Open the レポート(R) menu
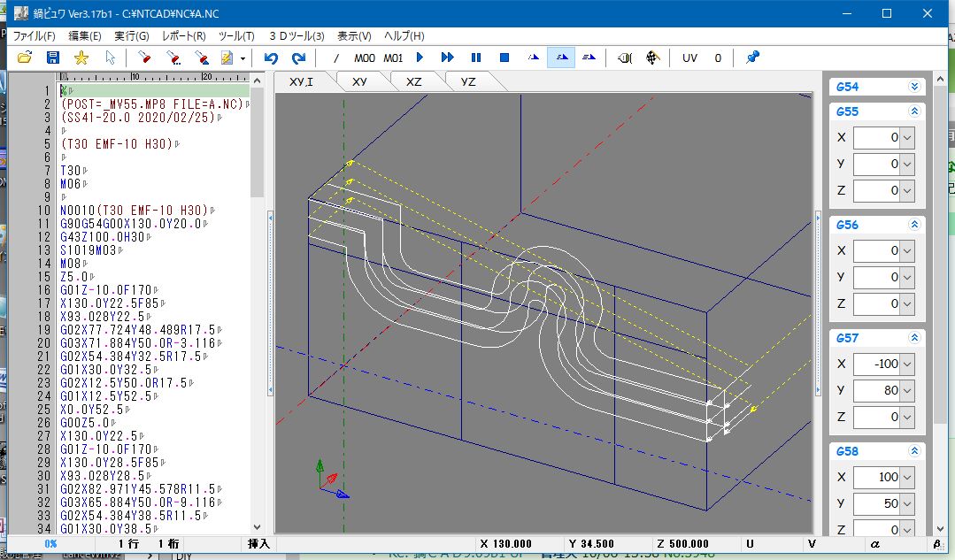Screen dimensions: 955x560 click(184, 36)
